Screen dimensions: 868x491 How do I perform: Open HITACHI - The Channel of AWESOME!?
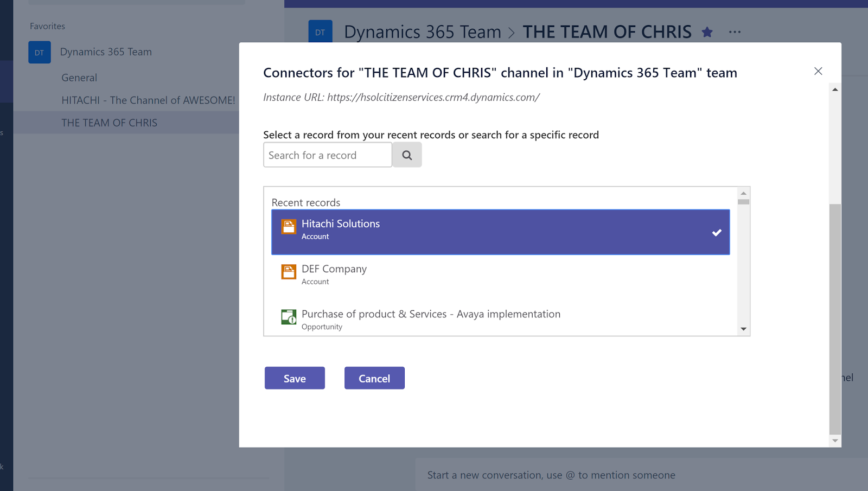tap(148, 100)
